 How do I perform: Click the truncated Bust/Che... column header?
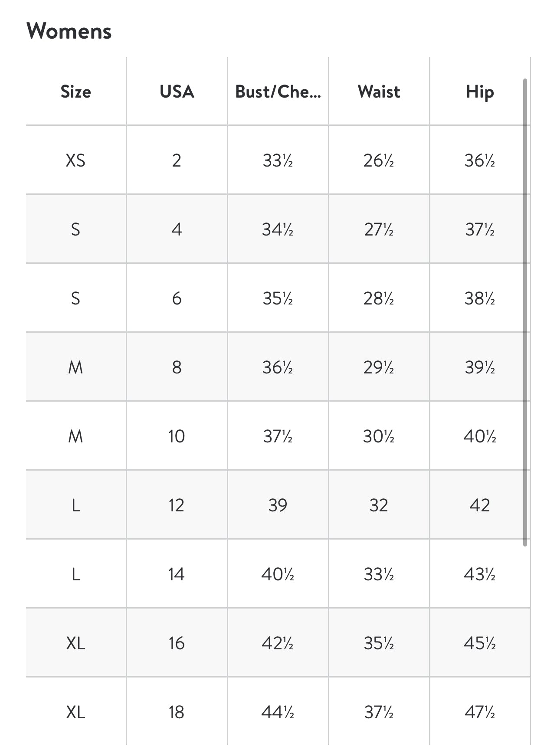tap(278, 92)
